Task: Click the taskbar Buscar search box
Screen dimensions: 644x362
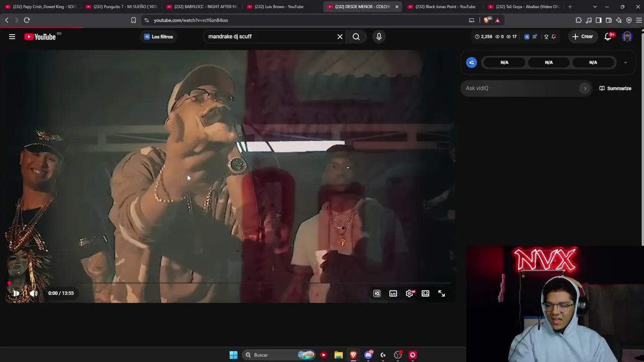Action: (280, 355)
